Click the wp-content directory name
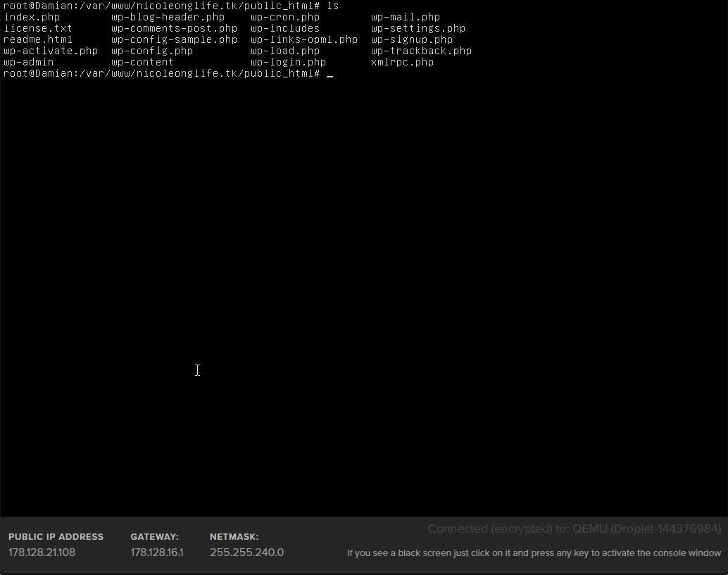Viewport: 728px width, 575px height. pos(142,62)
